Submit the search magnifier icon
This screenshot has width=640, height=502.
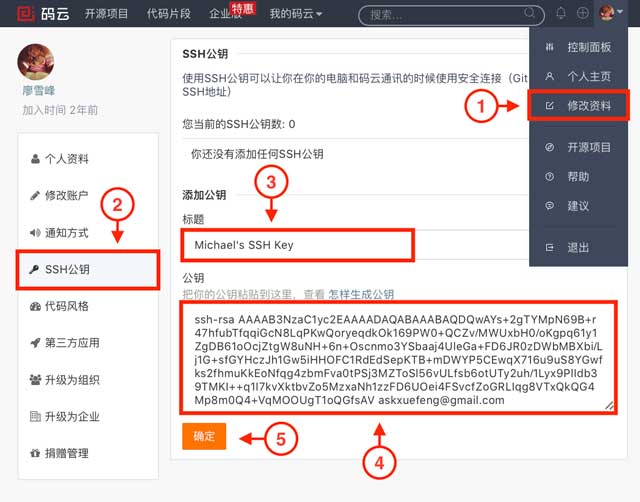[531, 14]
